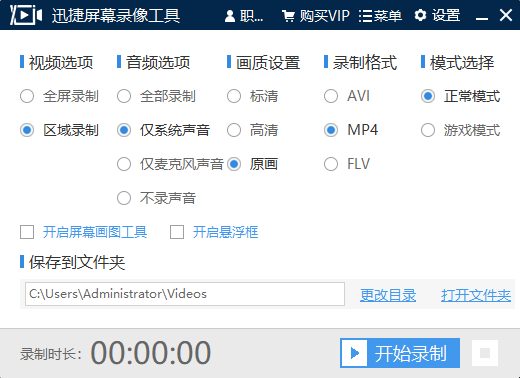Image resolution: width=520 pixels, height=378 pixels.
Task: Click the 迅捷屏幕录像工具 title text
Action: coord(116,16)
